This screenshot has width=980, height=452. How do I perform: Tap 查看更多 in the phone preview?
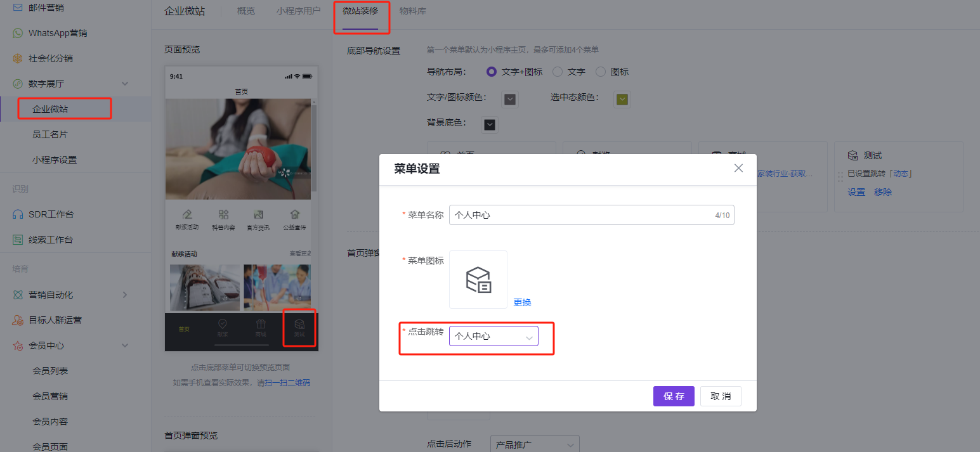(x=301, y=254)
